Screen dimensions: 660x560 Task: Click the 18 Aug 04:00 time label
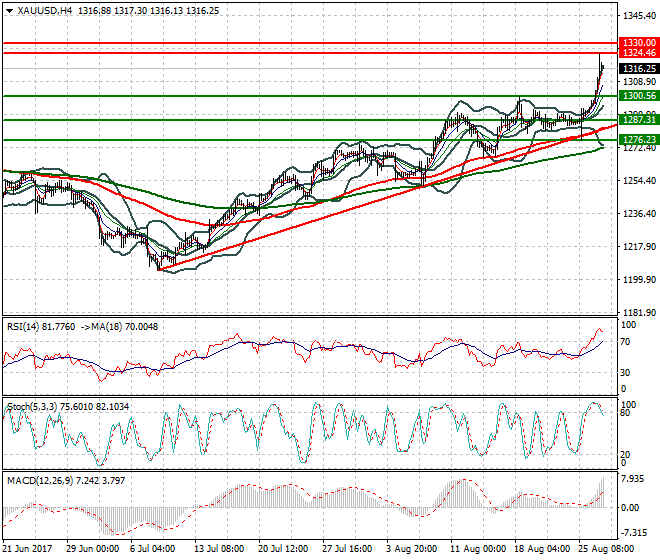pyautogui.click(x=542, y=549)
